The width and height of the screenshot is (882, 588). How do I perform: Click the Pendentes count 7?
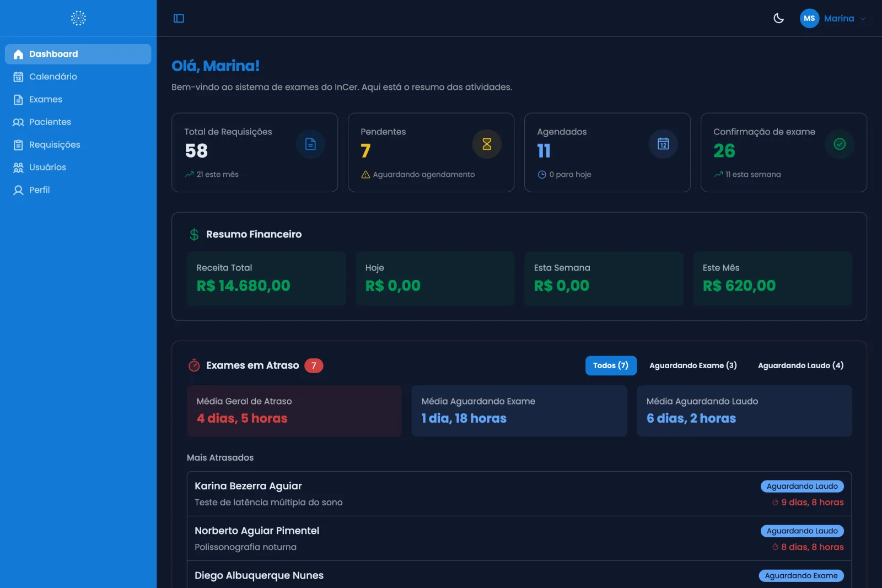point(365,150)
